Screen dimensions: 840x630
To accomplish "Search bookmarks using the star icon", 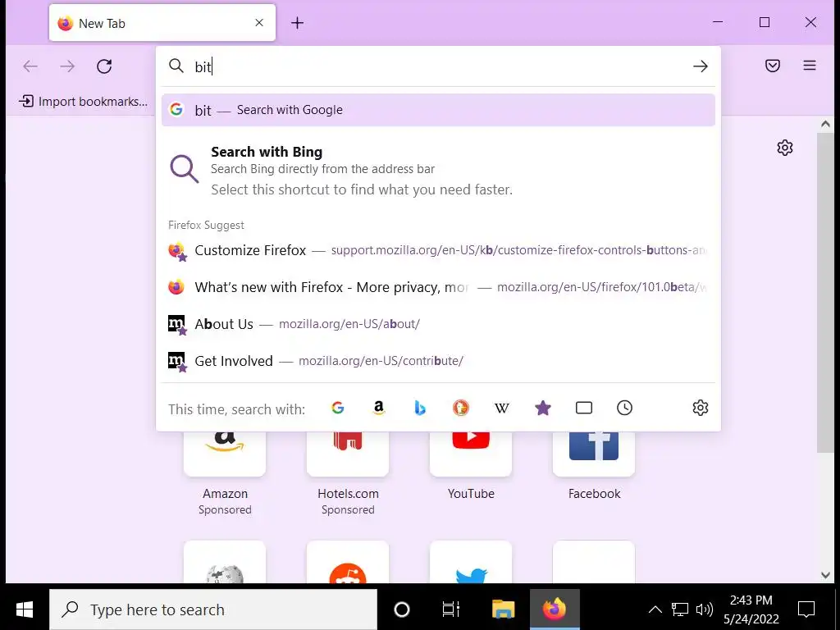I will (543, 409).
